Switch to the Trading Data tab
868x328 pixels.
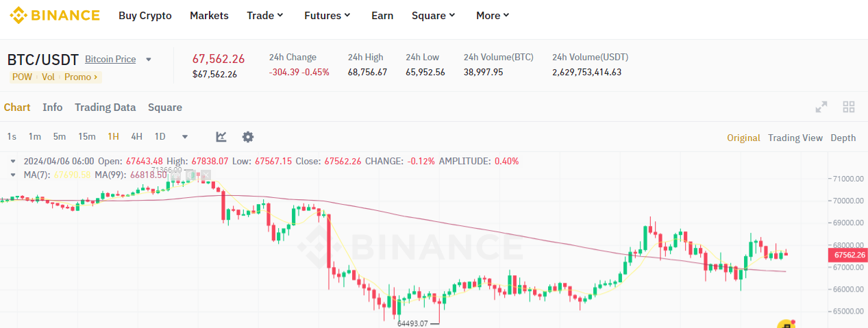[x=105, y=107]
